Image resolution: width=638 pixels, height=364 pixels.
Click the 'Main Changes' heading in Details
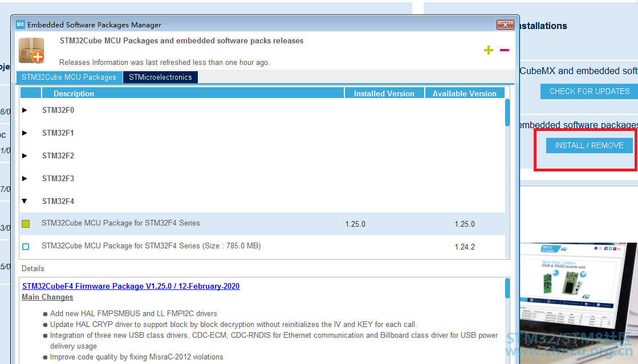[47, 297]
